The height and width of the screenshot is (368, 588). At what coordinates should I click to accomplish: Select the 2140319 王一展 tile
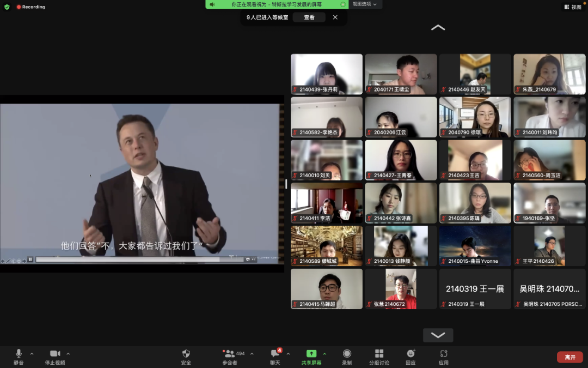click(x=475, y=289)
